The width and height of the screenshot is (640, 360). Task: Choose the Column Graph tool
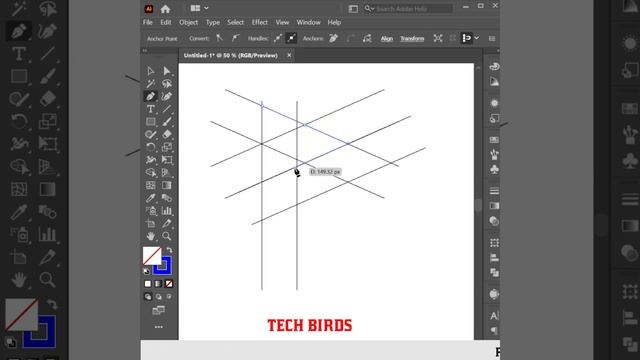pyautogui.click(x=167, y=211)
